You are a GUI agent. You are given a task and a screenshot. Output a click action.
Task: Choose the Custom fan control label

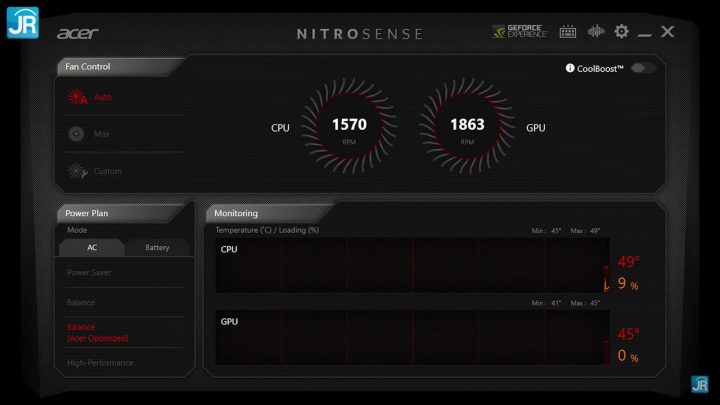[107, 171]
